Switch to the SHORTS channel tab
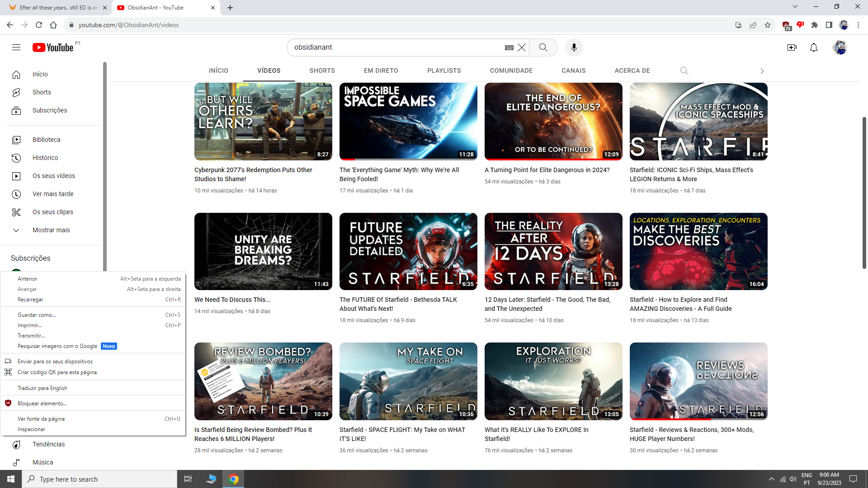 pos(322,71)
